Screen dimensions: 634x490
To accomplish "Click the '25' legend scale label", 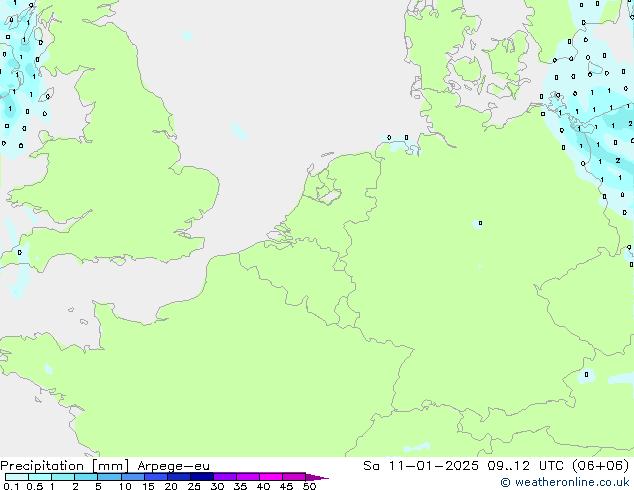I will (x=194, y=486).
